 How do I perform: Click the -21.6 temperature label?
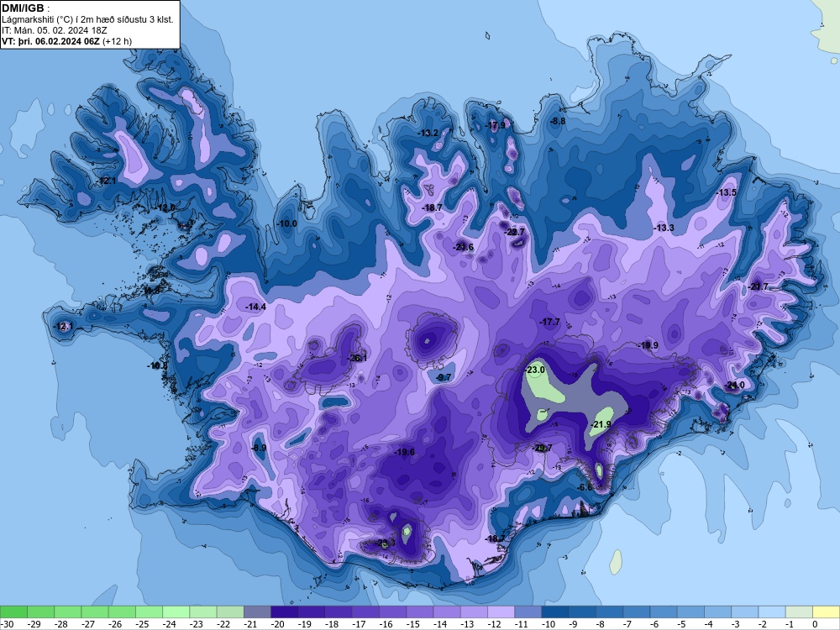464,247
